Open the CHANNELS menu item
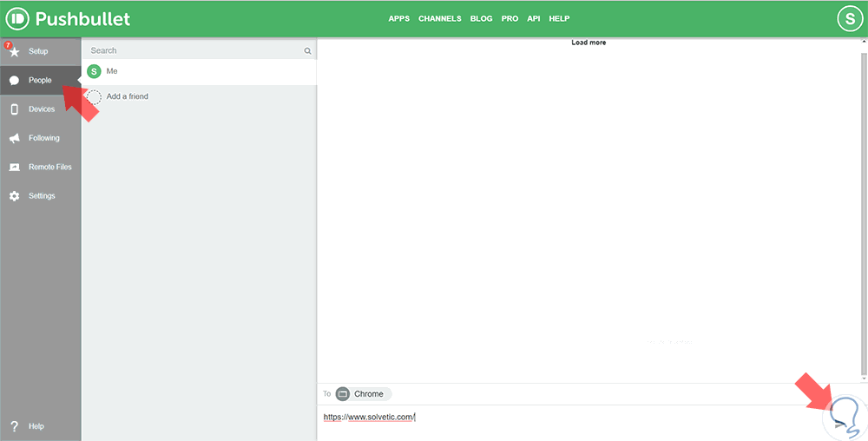This screenshot has height=441, width=868. [x=439, y=19]
